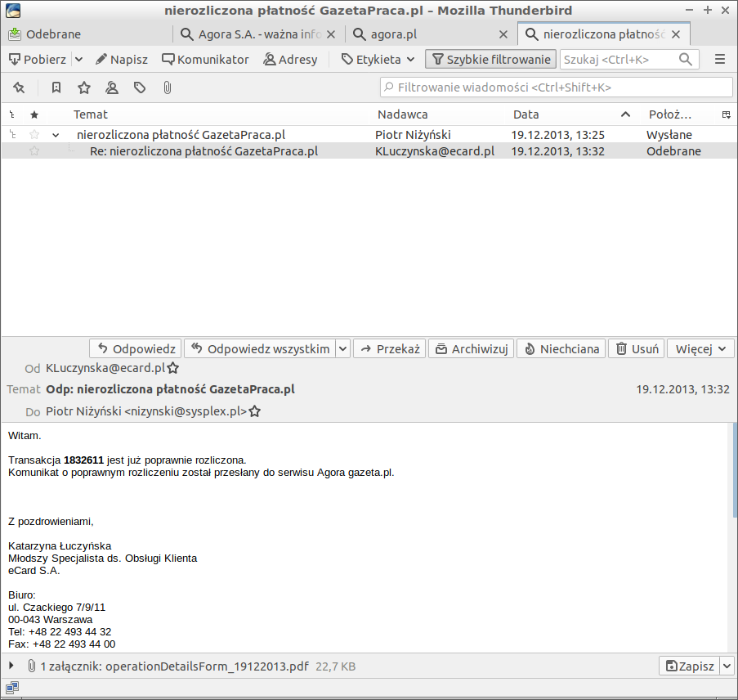
Task: Sort by the star column header
Action: [x=34, y=114]
